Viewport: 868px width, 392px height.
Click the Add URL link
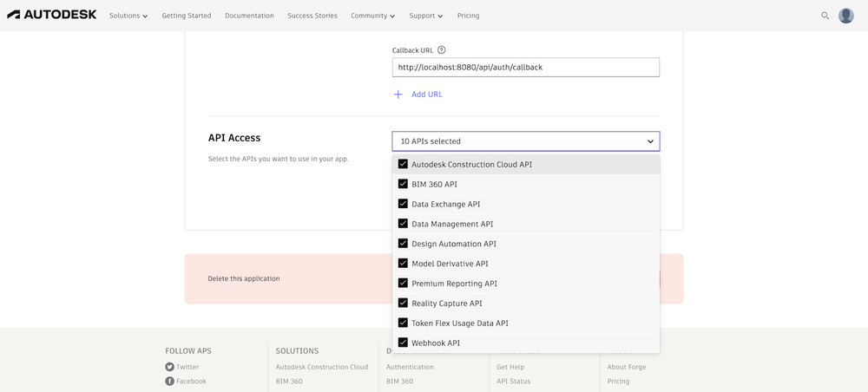click(x=427, y=95)
